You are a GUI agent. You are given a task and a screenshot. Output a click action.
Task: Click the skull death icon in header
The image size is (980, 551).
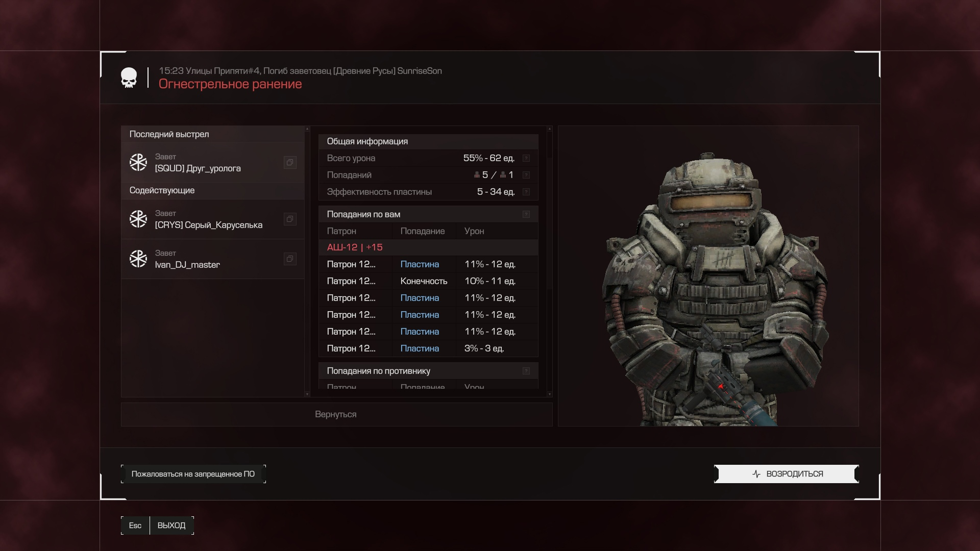pyautogui.click(x=129, y=78)
